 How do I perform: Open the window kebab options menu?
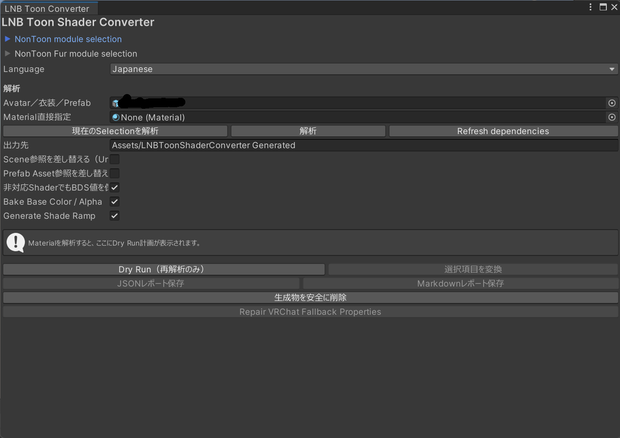(590, 7)
